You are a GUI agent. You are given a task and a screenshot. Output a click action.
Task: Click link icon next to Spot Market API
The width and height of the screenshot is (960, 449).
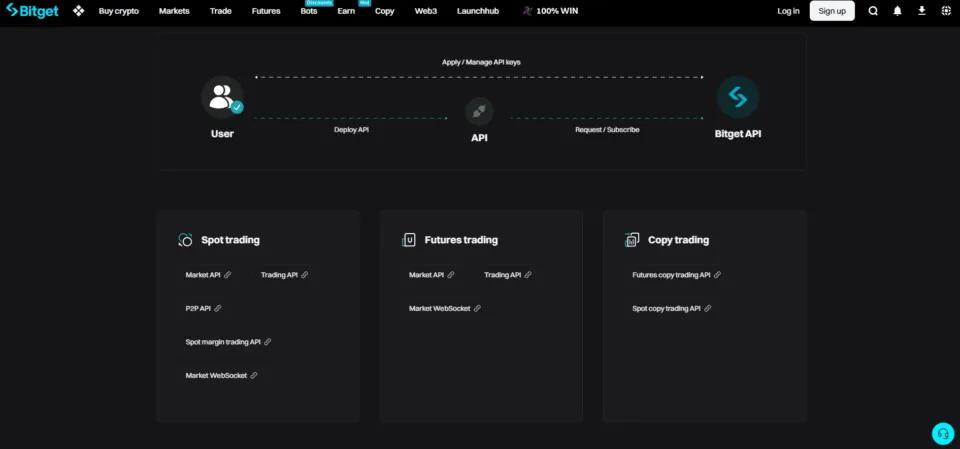click(x=228, y=275)
